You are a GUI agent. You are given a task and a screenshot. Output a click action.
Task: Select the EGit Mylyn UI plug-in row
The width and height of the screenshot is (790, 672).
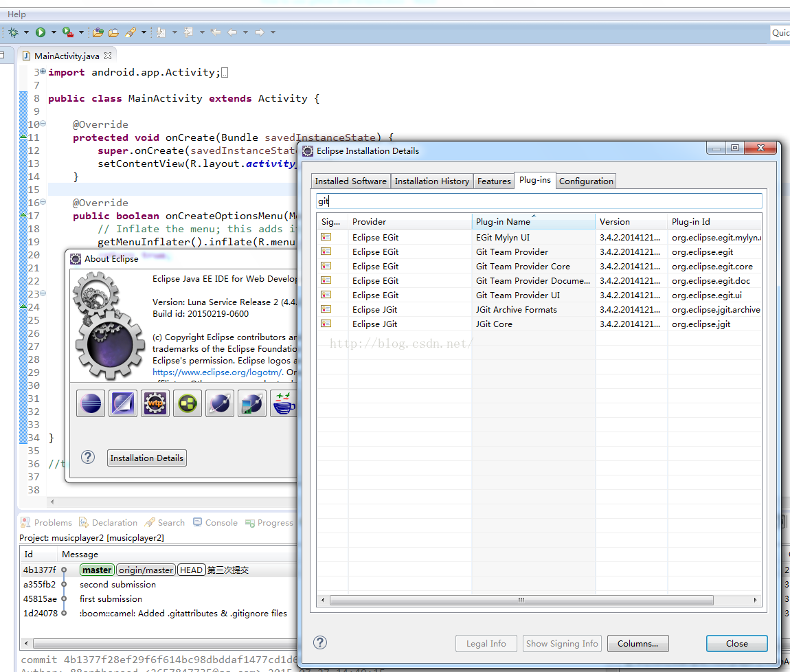(x=539, y=238)
